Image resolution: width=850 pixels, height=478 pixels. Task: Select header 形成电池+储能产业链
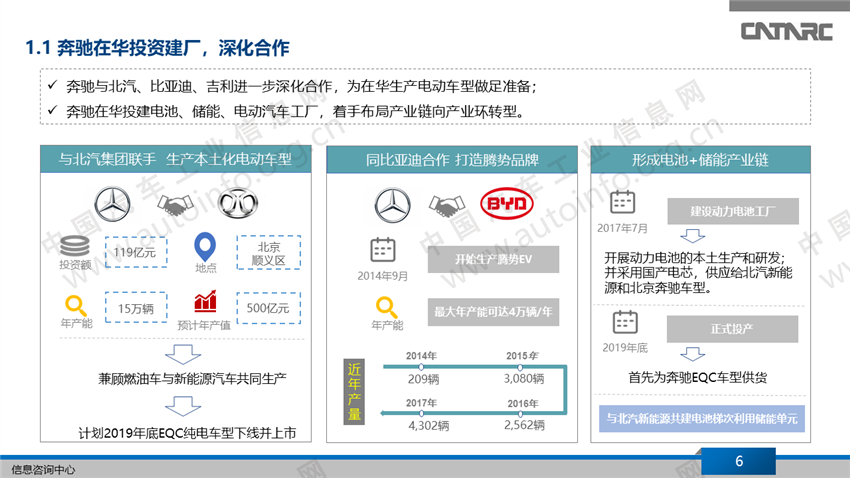(700, 159)
